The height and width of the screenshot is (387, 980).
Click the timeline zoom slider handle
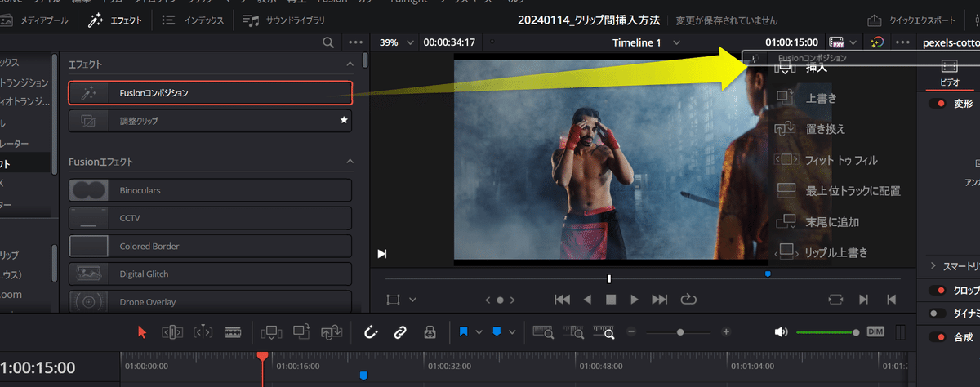pyautogui.click(x=680, y=332)
